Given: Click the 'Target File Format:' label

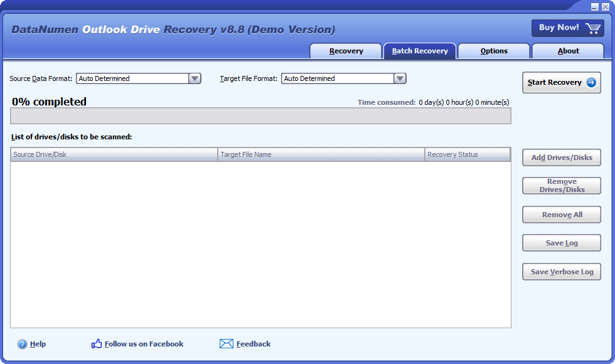Looking at the screenshot, I should pos(249,78).
